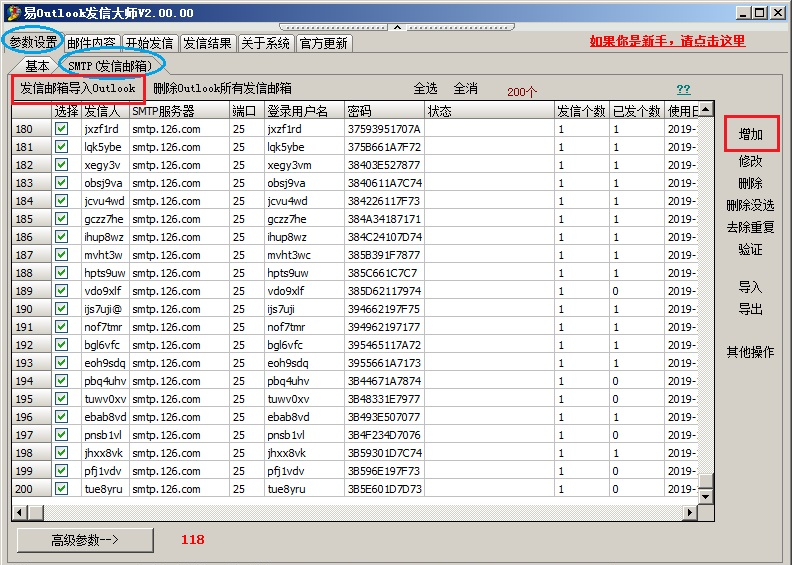The width and height of the screenshot is (792, 565).
Task: Click the newbie help link 如果你是新手
Action: tap(667, 41)
